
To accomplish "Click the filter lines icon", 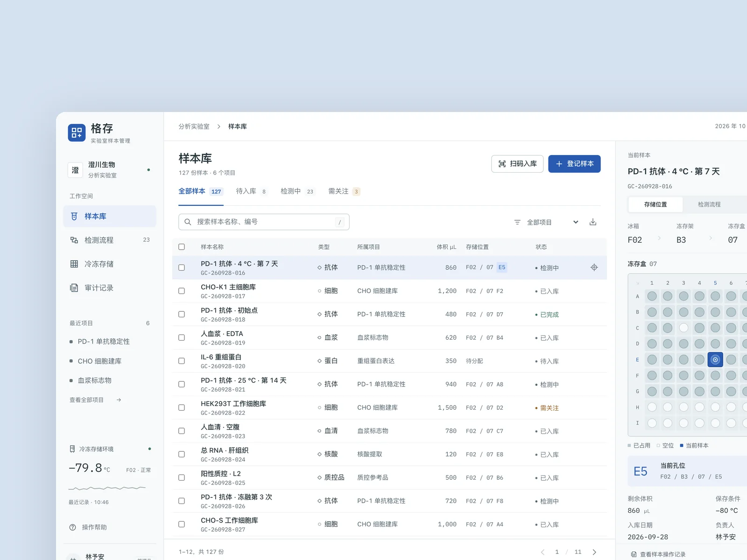I will pyautogui.click(x=517, y=223).
